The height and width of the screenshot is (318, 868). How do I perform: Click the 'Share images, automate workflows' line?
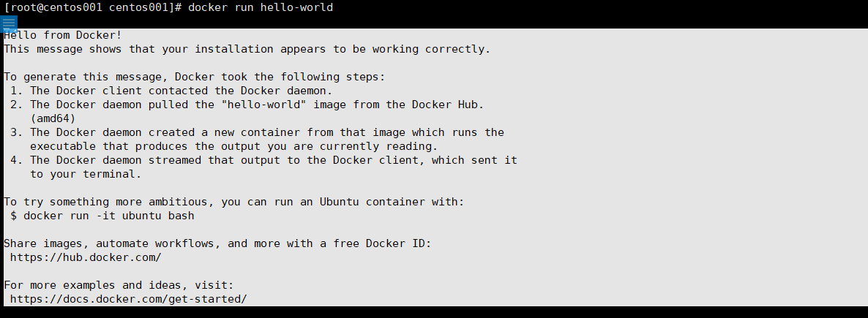click(x=217, y=243)
